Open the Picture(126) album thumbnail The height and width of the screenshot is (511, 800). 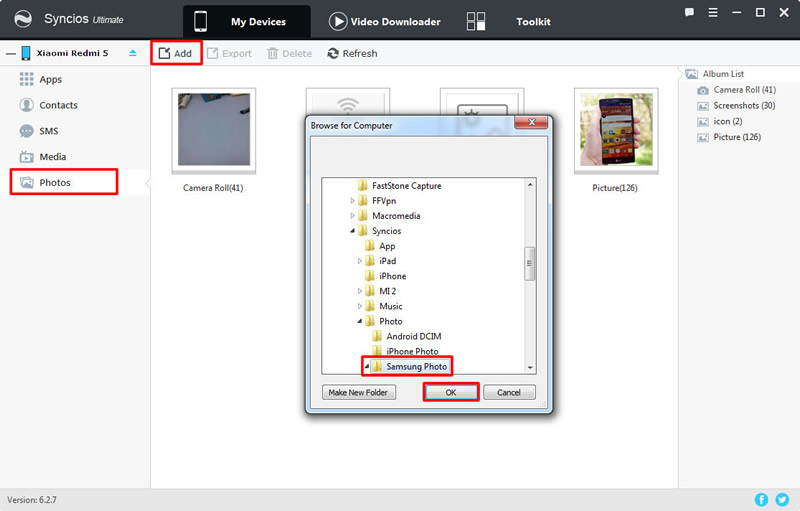tap(616, 131)
